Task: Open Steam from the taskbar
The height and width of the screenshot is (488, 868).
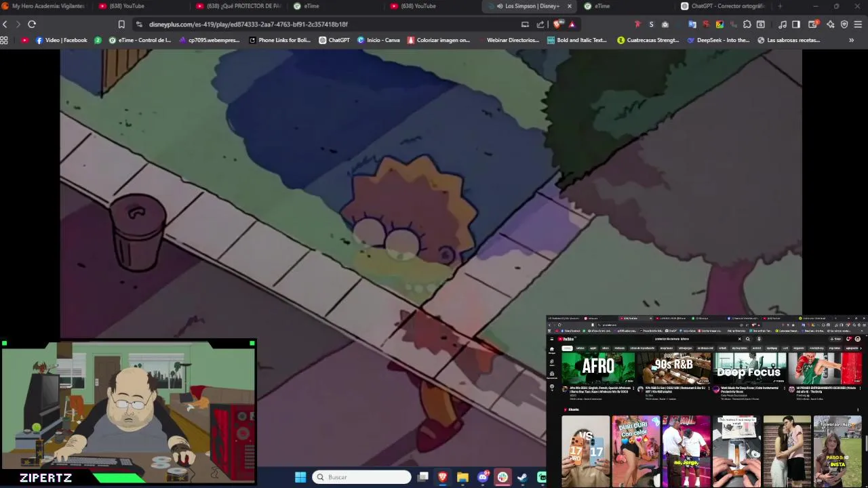Action: click(x=522, y=477)
